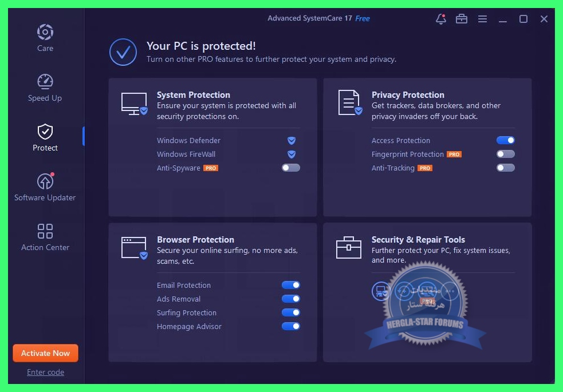Open the Speed Up section

point(45,88)
